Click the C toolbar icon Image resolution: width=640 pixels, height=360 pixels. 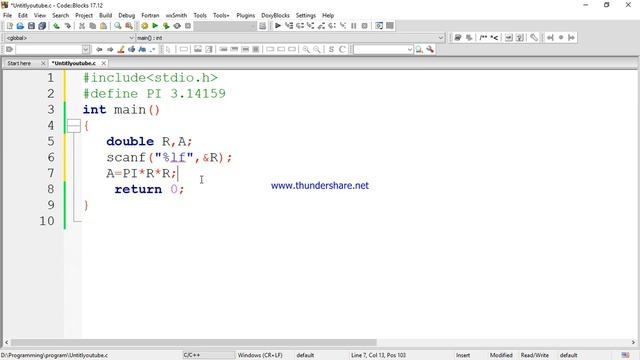coord(342,49)
